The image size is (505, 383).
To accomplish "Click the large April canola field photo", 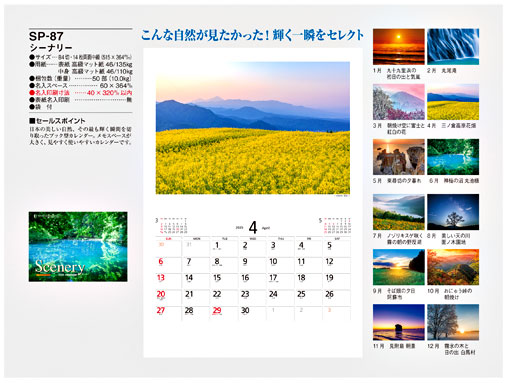I will point(253,128).
